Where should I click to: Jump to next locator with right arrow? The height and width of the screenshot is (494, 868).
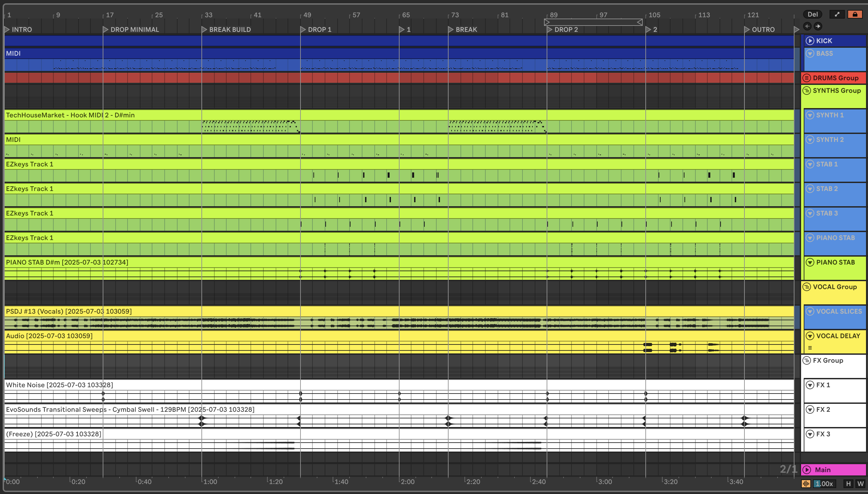[818, 26]
